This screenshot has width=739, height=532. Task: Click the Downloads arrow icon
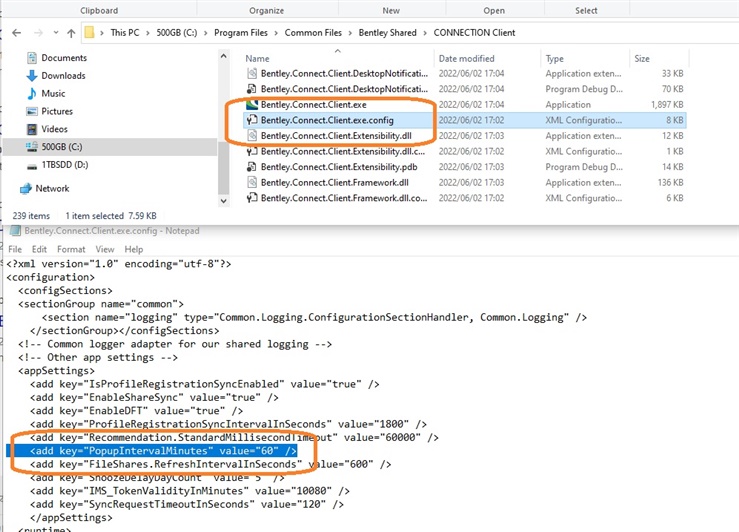coord(32,75)
